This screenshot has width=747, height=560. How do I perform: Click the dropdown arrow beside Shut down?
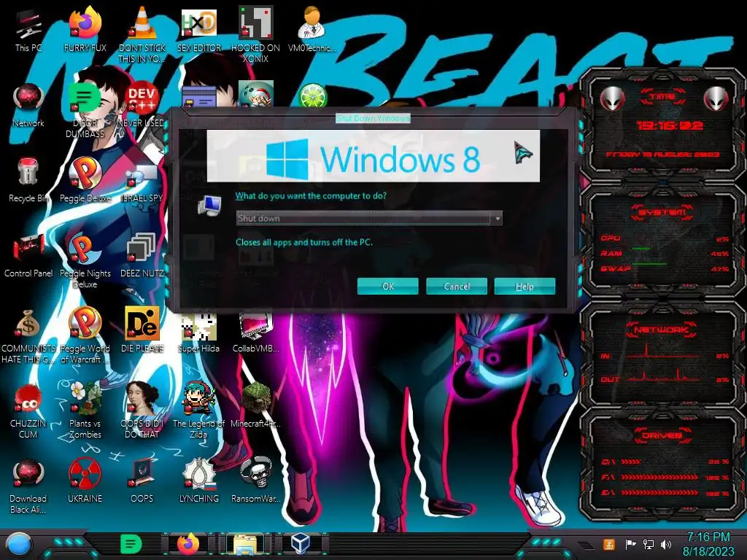(498, 219)
